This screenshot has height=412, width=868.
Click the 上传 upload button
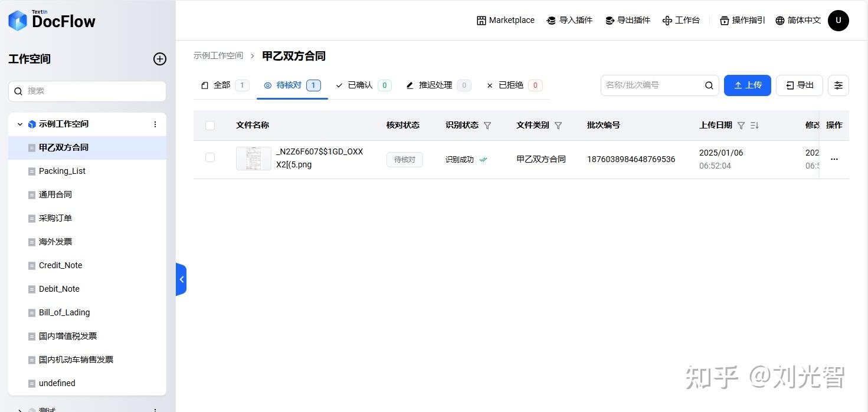coord(747,85)
